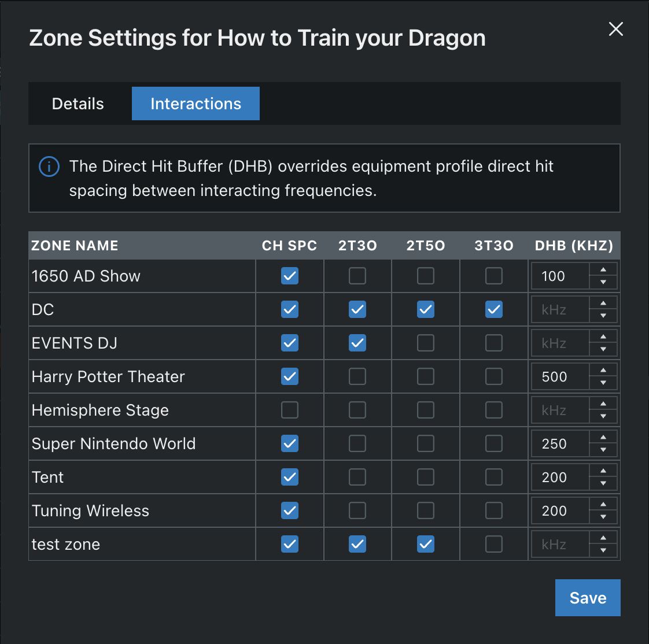Uncheck 2T3O for EVENTS DJ
This screenshot has width=649, height=644.
coord(357,343)
